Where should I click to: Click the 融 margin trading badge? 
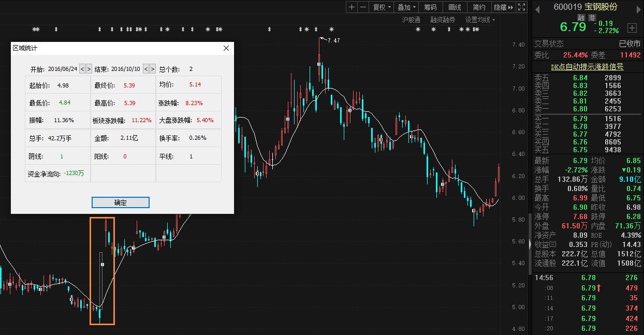(x=581, y=18)
